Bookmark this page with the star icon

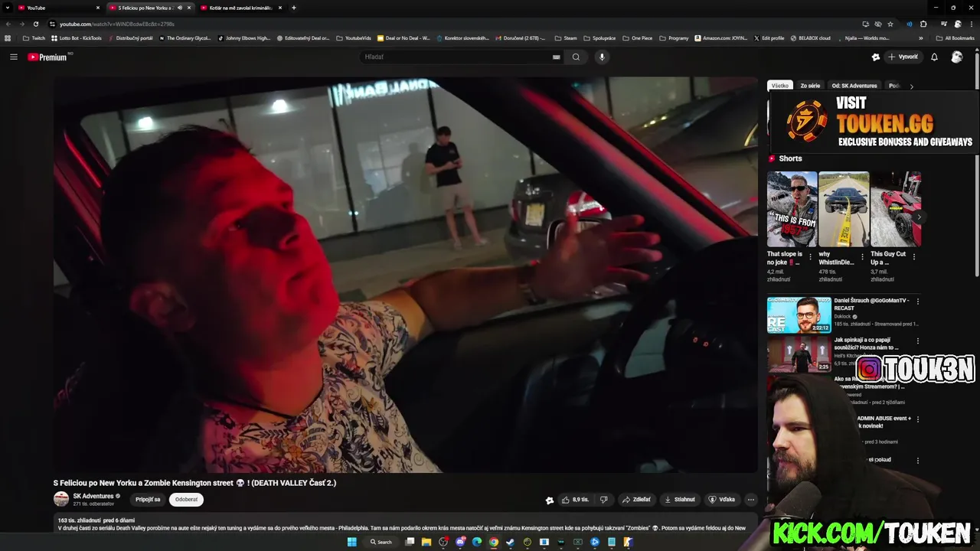click(x=890, y=24)
